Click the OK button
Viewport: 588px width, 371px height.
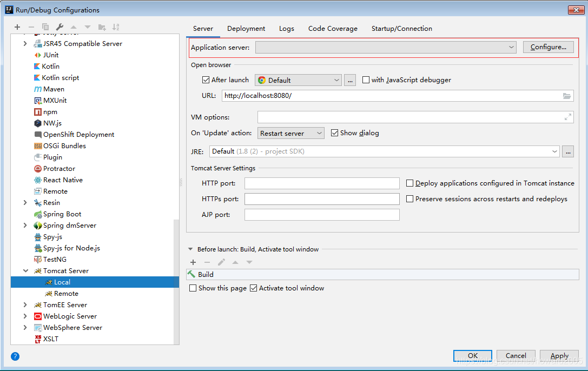pos(472,356)
